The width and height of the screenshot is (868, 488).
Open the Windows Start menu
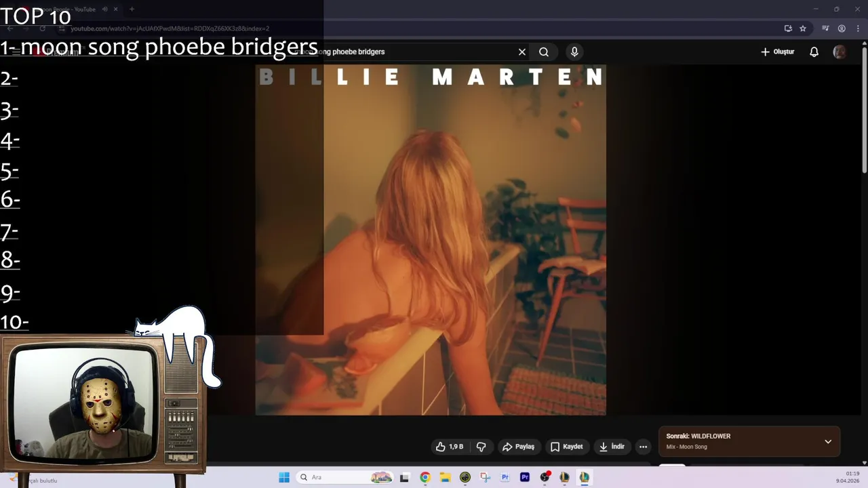click(x=284, y=477)
